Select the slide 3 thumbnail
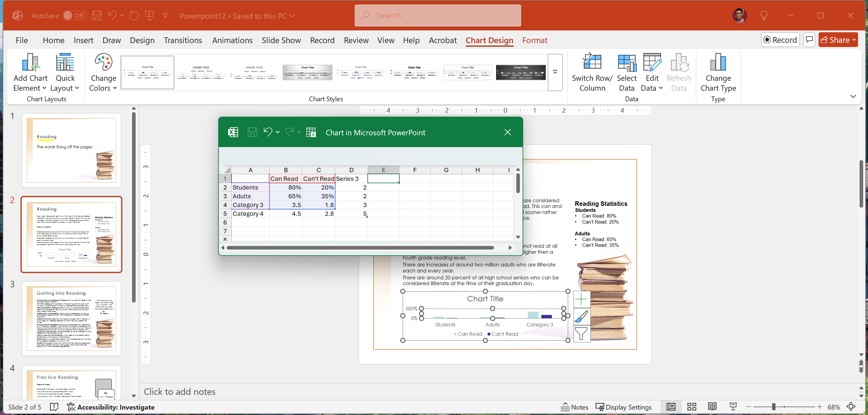The image size is (868, 415). click(x=71, y=318)
